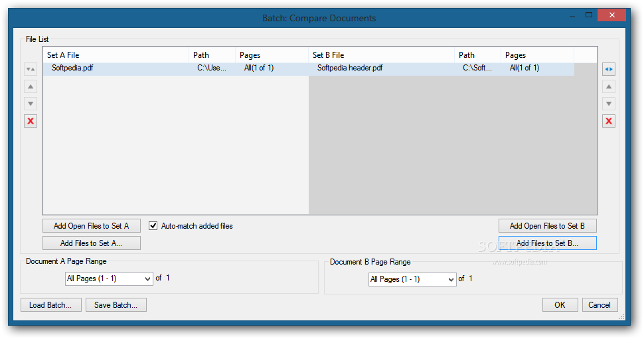Click Set B Path column header
Image resolution: width=644 pixels, height=339 pixels.
coord(477,55)
